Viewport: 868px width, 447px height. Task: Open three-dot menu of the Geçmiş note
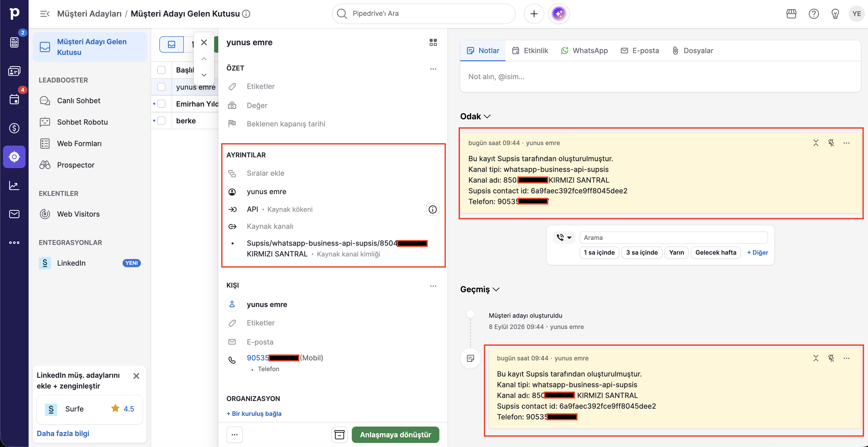pyautogui.click(x=847, y=358)
